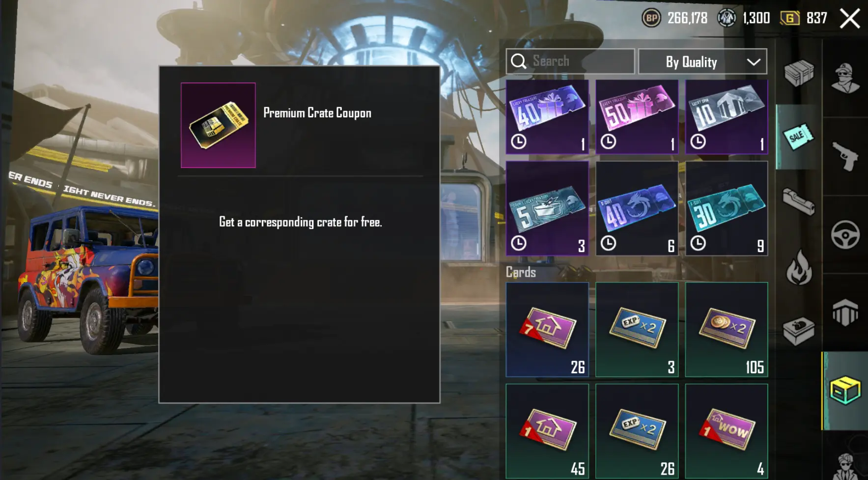The height and width of the screenshot is (480, 868).
Task: Open the yellow crate inventory tab
Action: (845, 391)
